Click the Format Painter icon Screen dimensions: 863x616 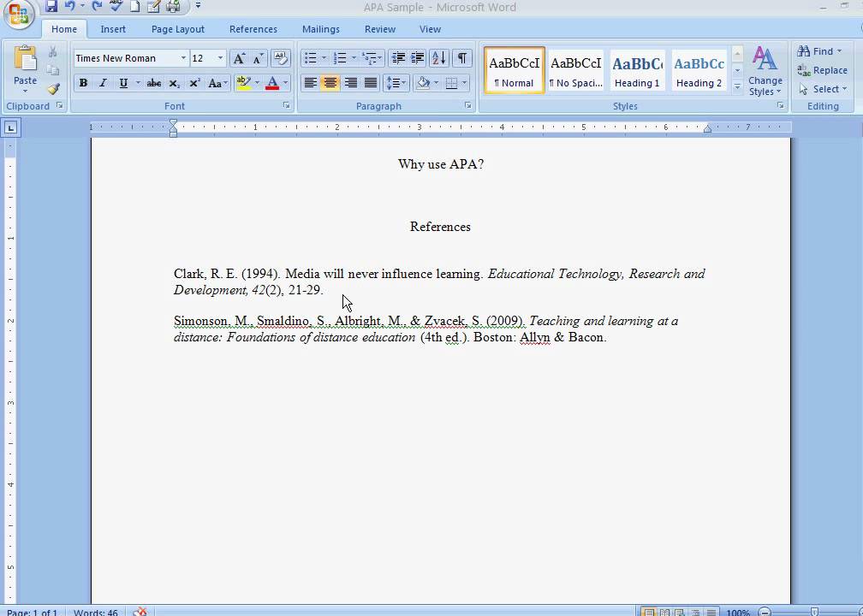coord(53,89)
